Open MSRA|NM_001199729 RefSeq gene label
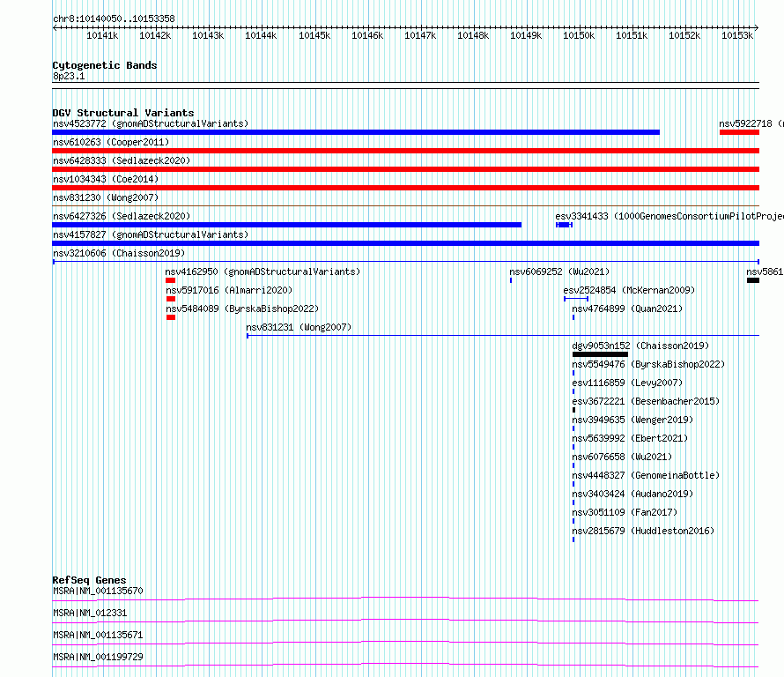Image resolution: width=784 pixels, height=677 pixels. coord(98,657)
